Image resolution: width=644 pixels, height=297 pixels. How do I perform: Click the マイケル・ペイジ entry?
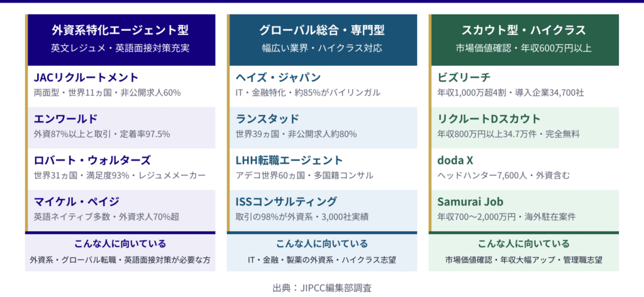(x=77, y=202)
